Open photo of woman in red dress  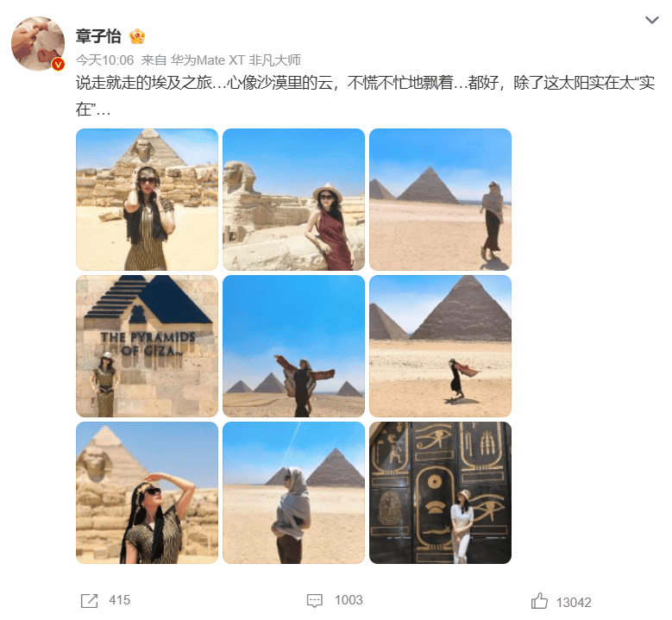[293, 200]
